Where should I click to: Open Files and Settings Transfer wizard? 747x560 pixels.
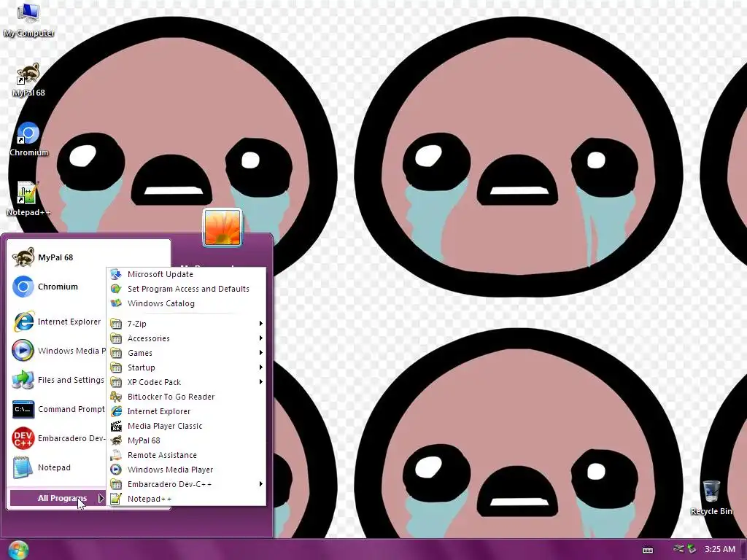57,380
